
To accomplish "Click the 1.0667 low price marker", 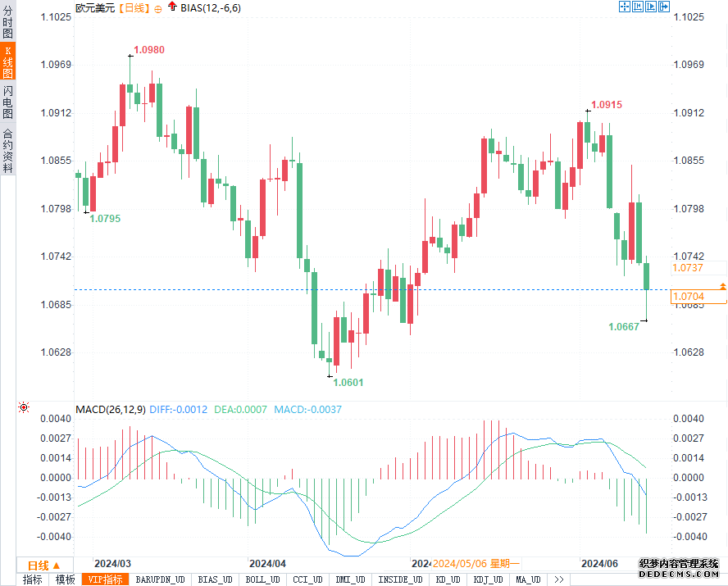I will pos(624,327).
